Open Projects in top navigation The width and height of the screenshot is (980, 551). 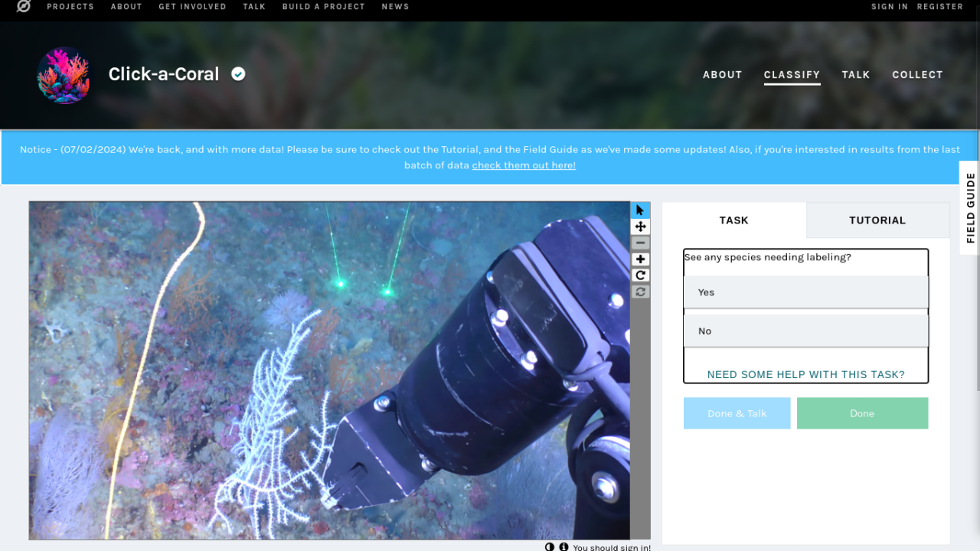coord(70,6)
